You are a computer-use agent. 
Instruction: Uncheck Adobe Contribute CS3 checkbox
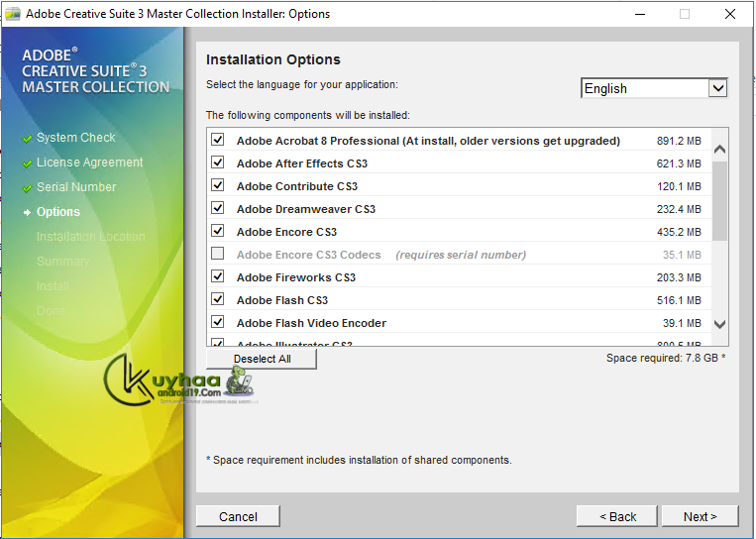217,185
